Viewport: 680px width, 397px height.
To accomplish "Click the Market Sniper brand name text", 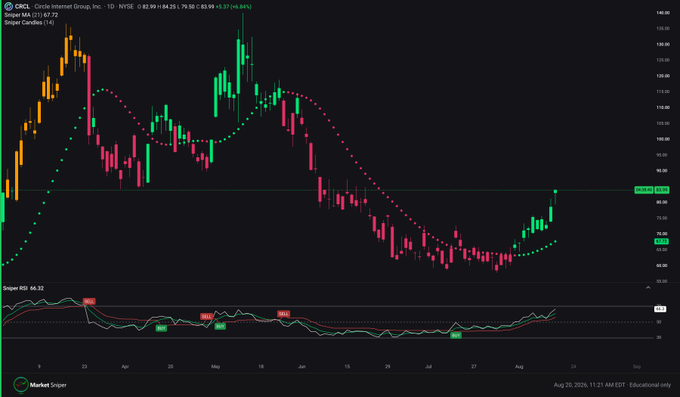I will pos(48,385).
